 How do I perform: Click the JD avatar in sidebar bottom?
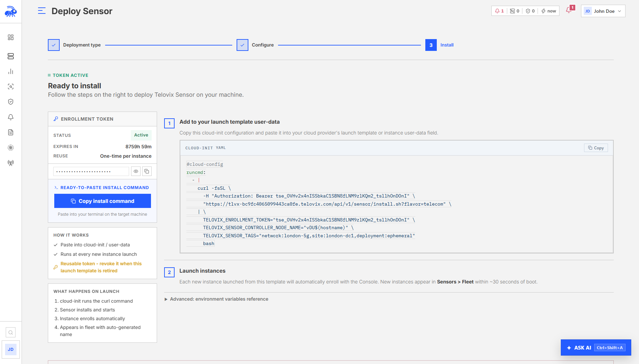(11, 350)
